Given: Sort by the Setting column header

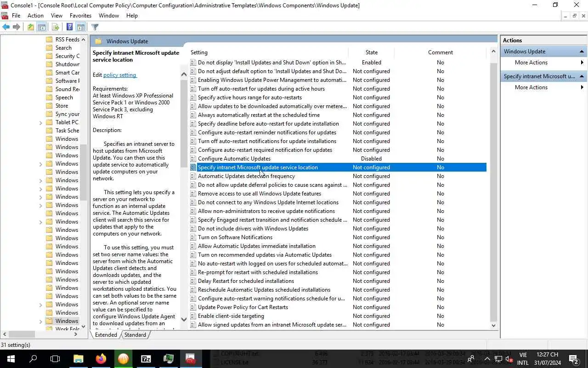Looking at the screenshot, I should pyautogui.click(x=268, y=52).
